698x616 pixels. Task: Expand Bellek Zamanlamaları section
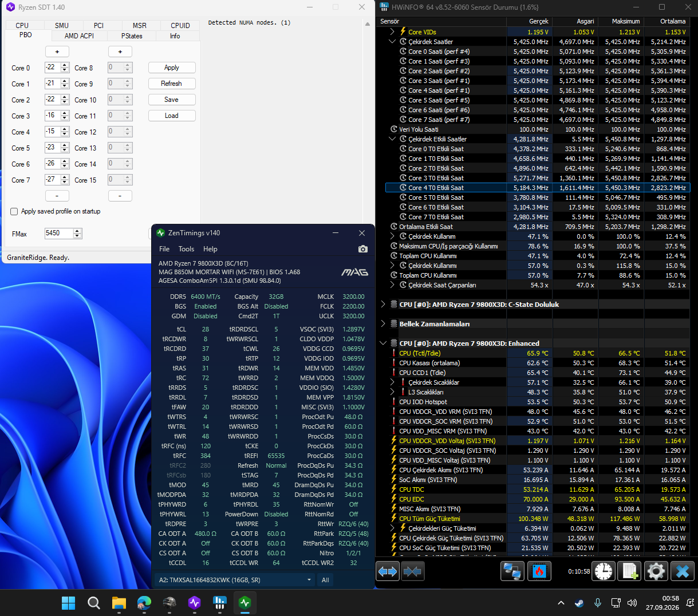[x=383, y=324]
